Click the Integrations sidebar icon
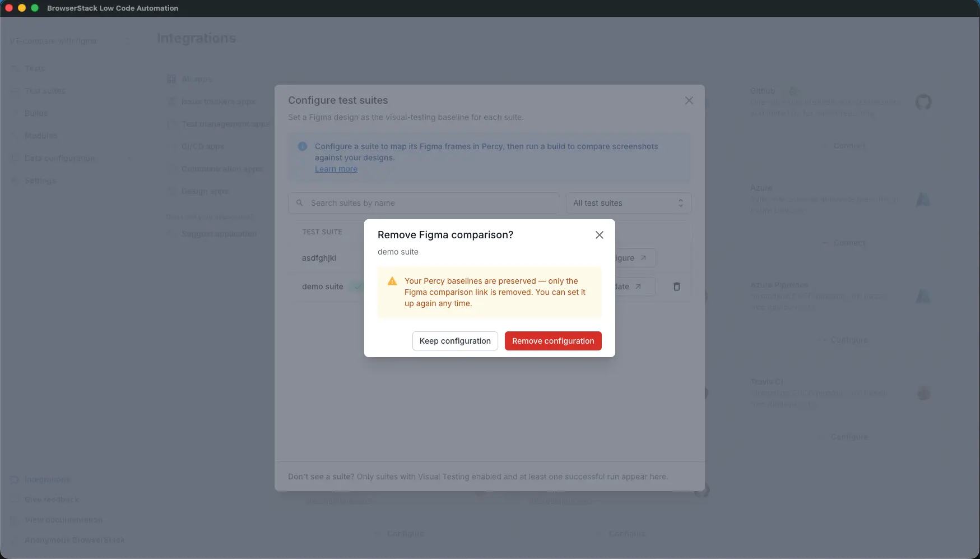This screenshot has width=980, height=559. tap(15, 480)
